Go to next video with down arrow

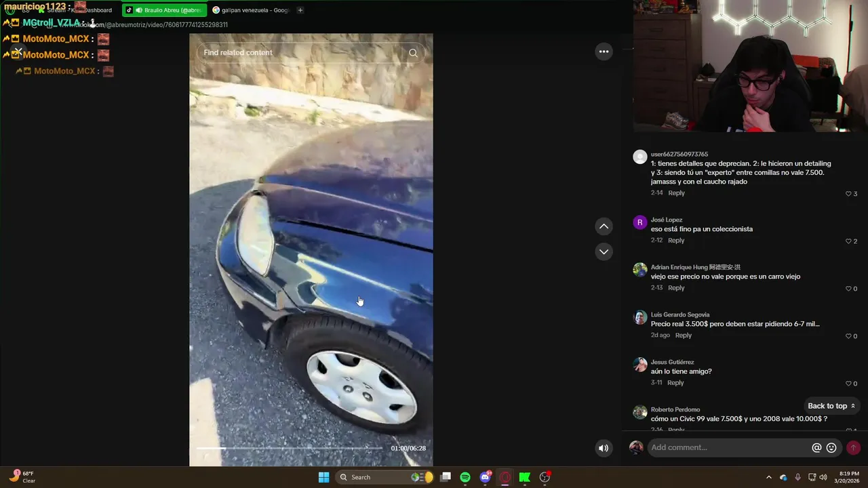604,251
